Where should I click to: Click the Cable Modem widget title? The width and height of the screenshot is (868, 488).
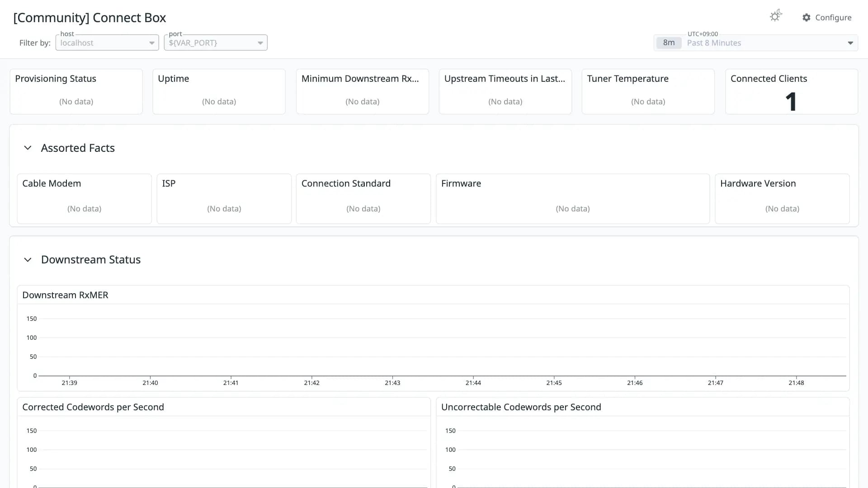[52, 183]
